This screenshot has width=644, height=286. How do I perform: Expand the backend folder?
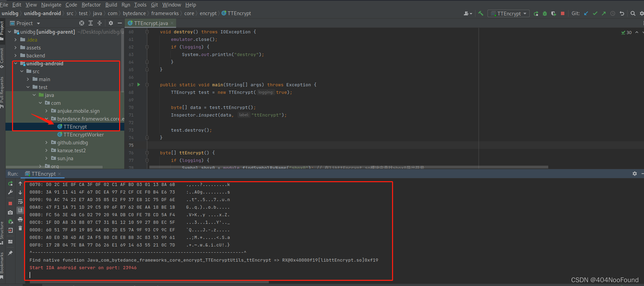point(16,56)
